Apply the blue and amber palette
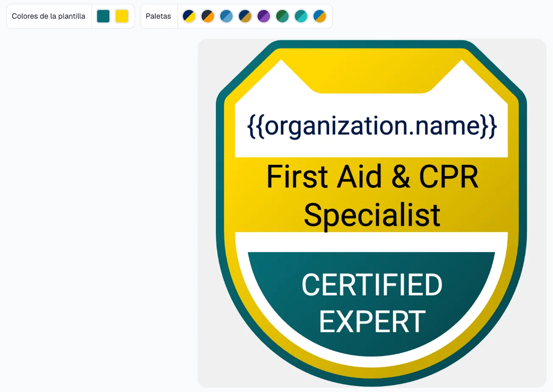553x392 pixels. click(x=319, y=16)
